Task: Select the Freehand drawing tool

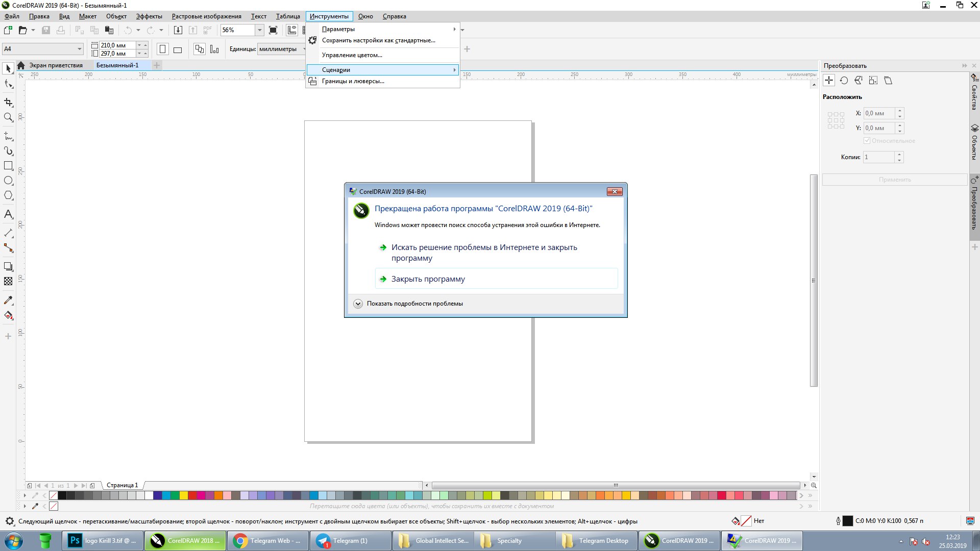Action: coord(8,136)
